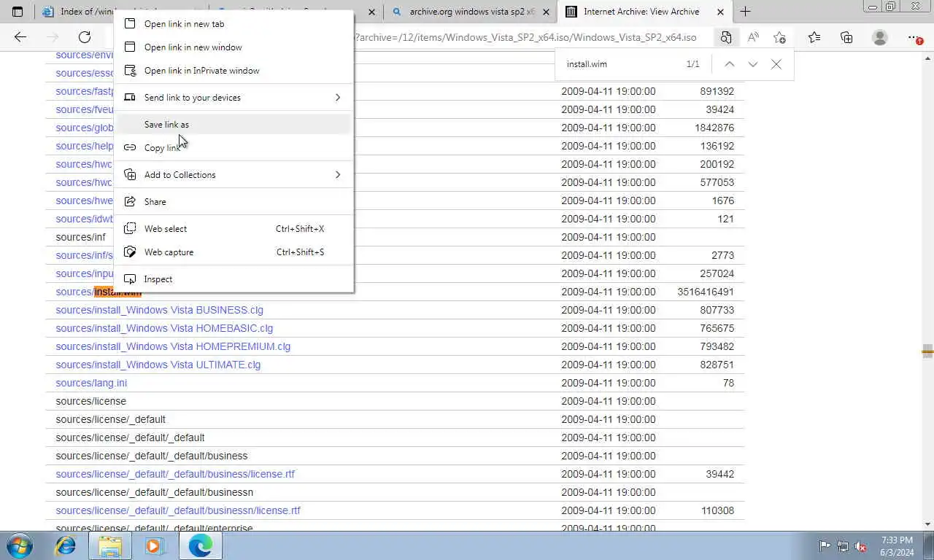The width and height of the screenshot is (934, 560).
Task: Launch Internet Explorer from the taskbar
Action: [66, 545]
